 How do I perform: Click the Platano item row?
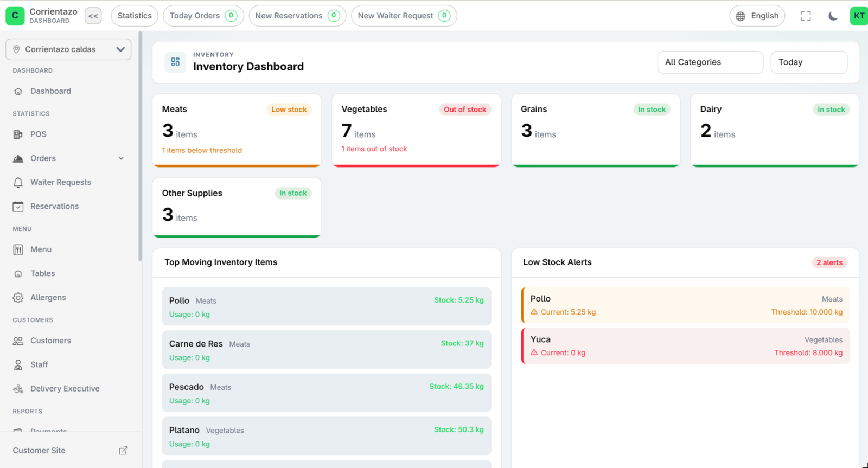327,436
